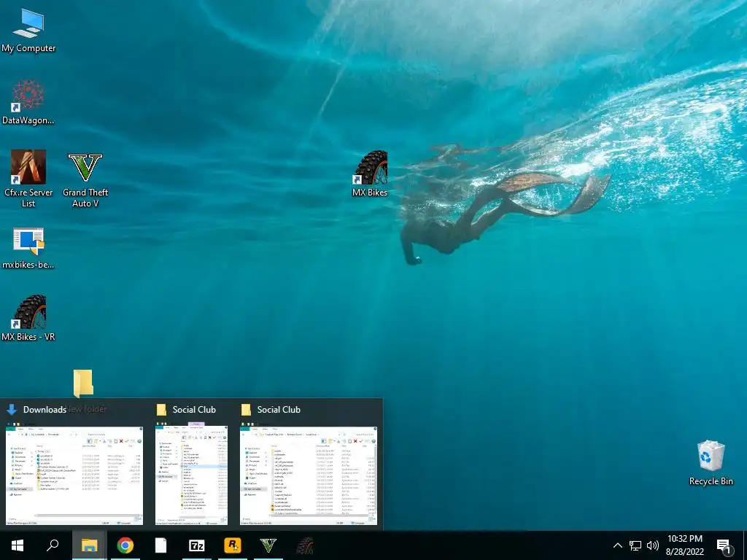The height and width of the screenshot is (560, 747).
Task: Open Rockstar Games Launcher taskbar icon
Action: [x=233, y=545]
